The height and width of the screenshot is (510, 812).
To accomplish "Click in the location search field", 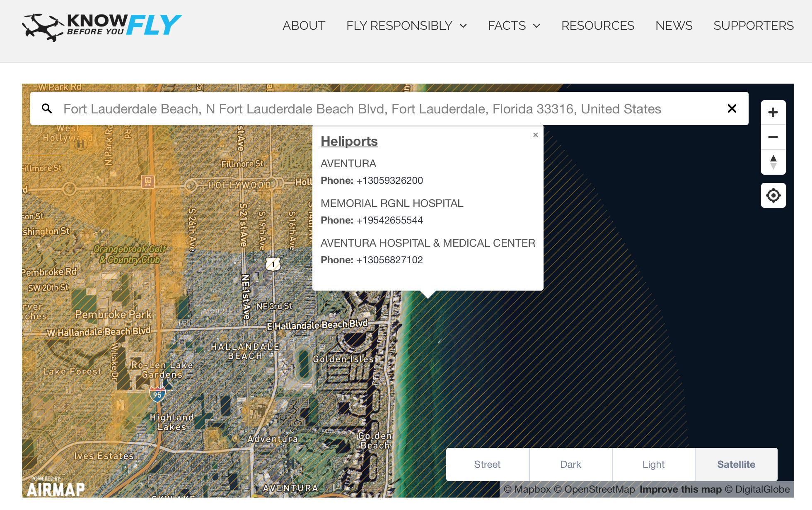I will 389,108.
